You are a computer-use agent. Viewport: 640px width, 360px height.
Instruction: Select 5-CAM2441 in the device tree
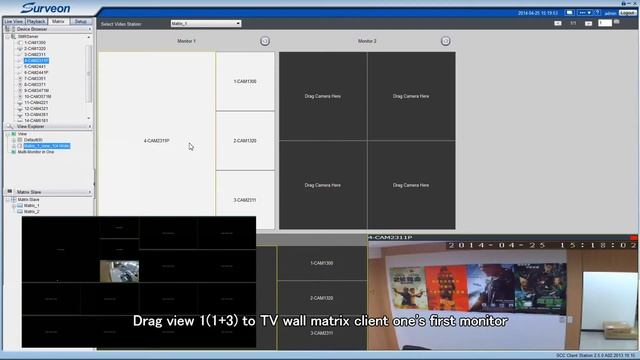click(x=35, y=67)
